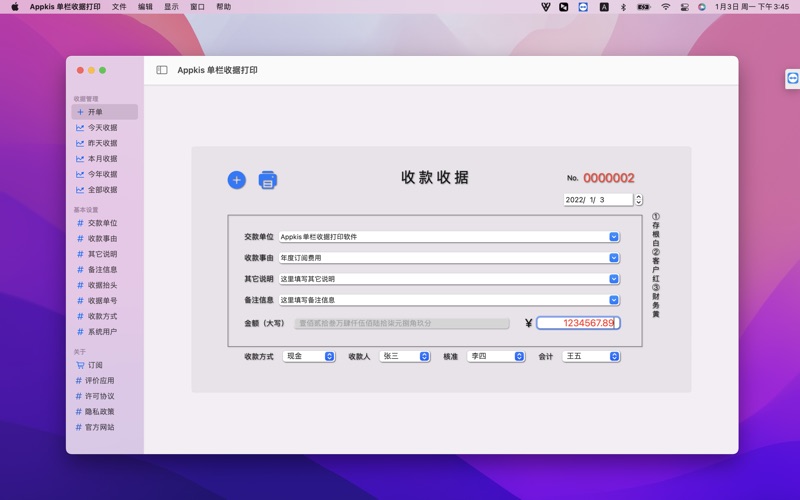Toggle the sidebar visibility icon

pos(162,70)
